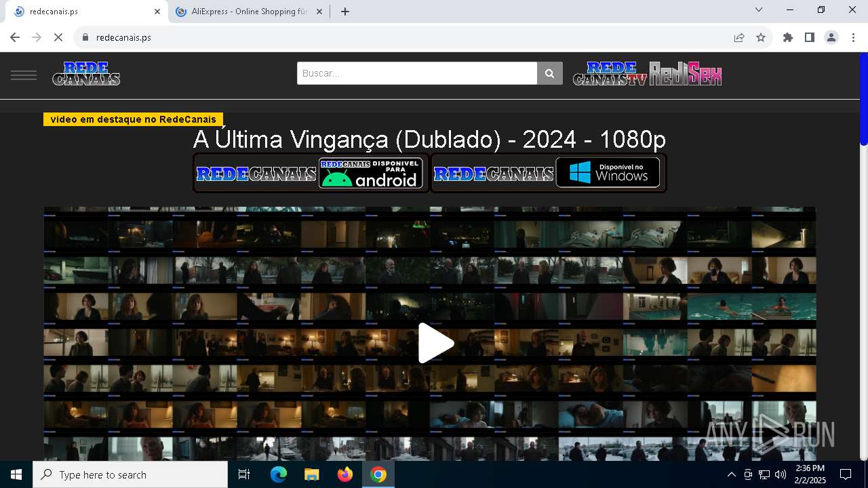Stop loading the page
868x488 pixels.
pyautogui.click(x=58, y=37)
